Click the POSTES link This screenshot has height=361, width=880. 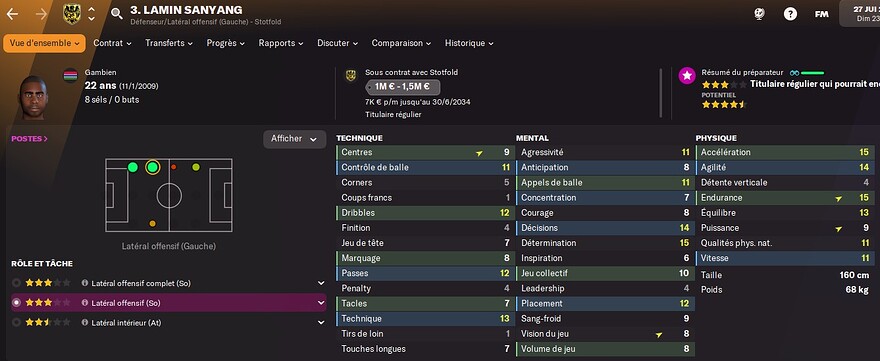tap(29, 139)
